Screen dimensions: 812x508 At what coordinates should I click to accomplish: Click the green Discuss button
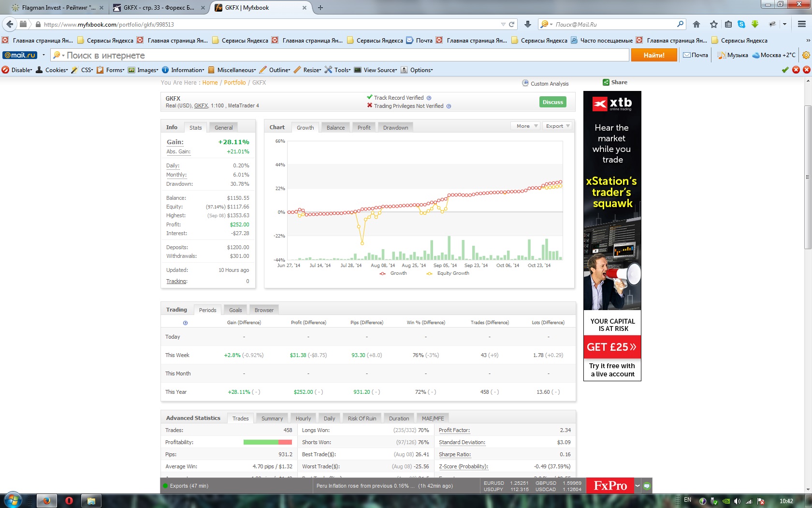point(552,102)
